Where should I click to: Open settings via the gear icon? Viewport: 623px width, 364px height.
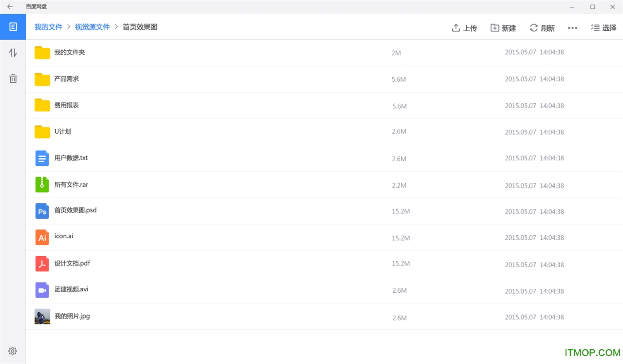click(x=12, y=351)
